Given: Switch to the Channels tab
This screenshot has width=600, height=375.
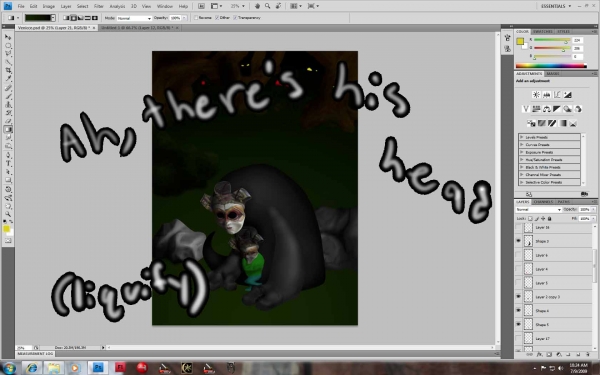Looking at the screenshot, I should [543, 202].
